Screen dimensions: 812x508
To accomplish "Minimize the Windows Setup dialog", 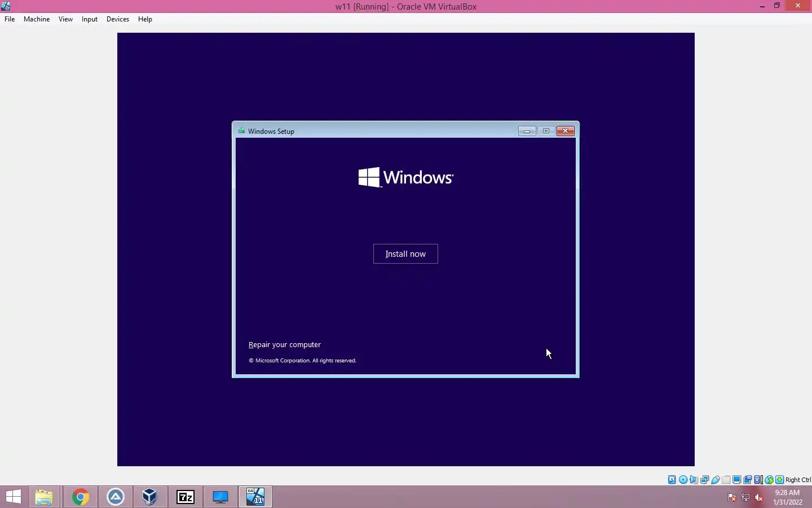I will (x=527, y=131).
